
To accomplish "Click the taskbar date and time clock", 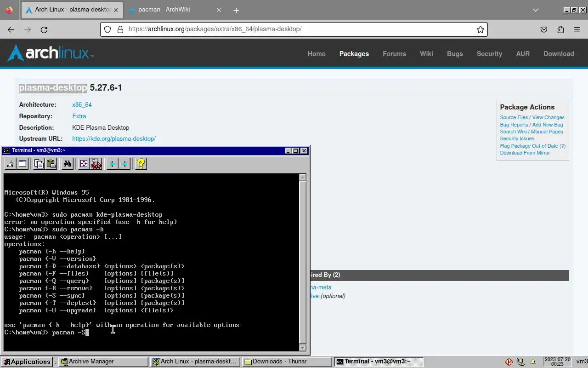I will point(557,362).
